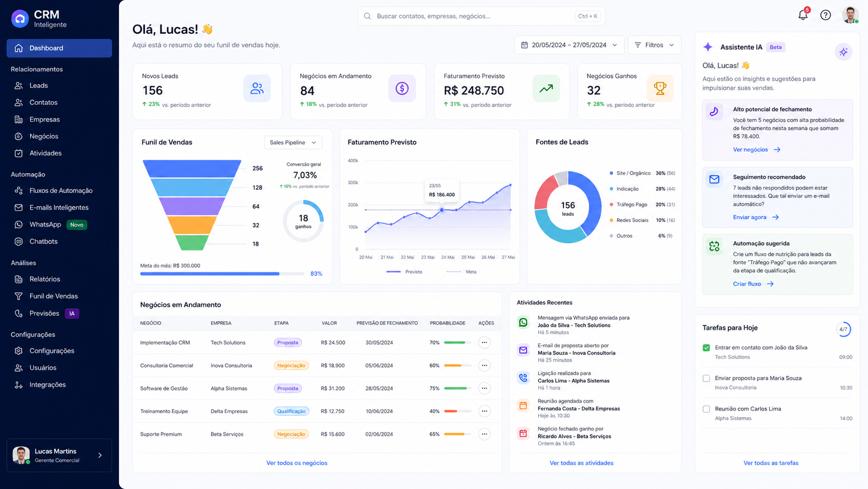868x489 pixels.
Task: Open actions menu for Implementação CRM
Action: [x=484, y=342]
